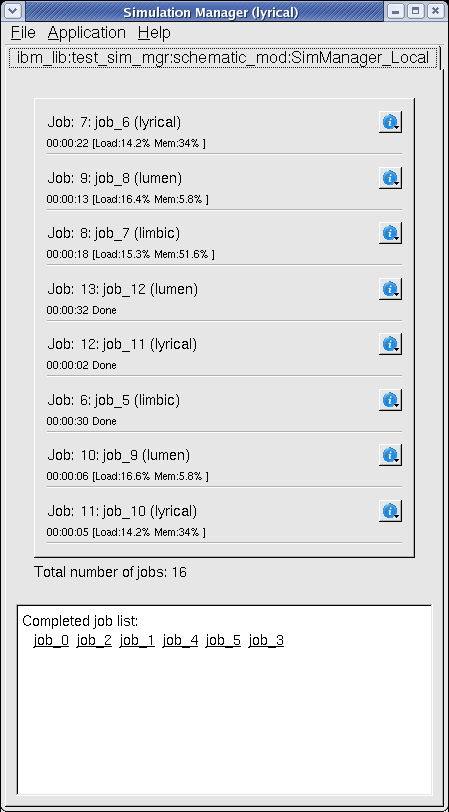Show info menu for job_7 on limbic
Image resolution: width=449 pixels, height=812 pixels.
click(x=390, y=233)
